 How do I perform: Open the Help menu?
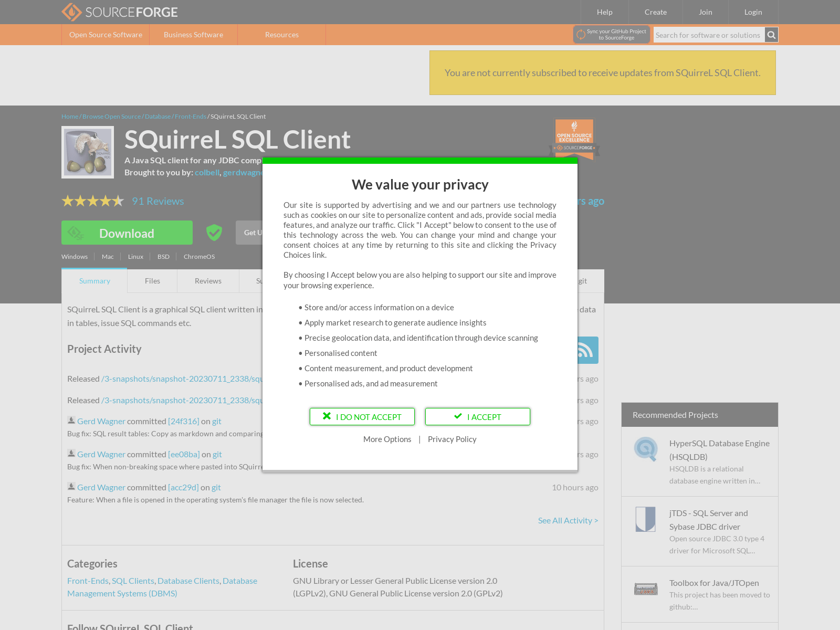tap(605, 12)
